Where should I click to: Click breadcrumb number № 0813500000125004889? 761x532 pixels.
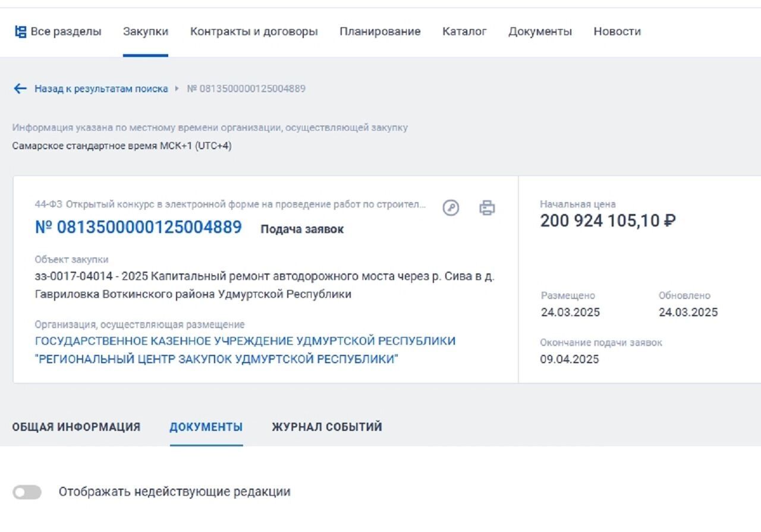[x=246, y=89]
